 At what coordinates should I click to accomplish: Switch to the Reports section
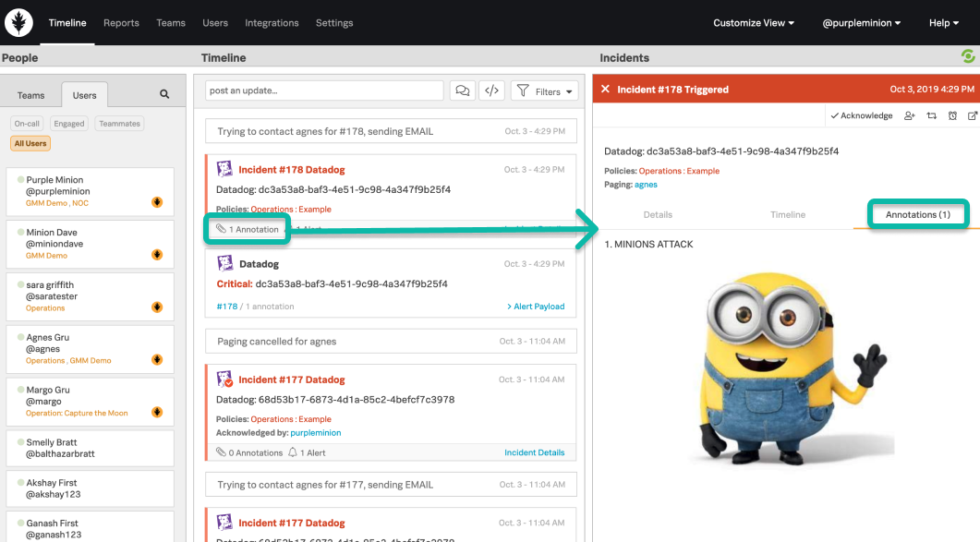pyautogui.click(x=121, y=22)
